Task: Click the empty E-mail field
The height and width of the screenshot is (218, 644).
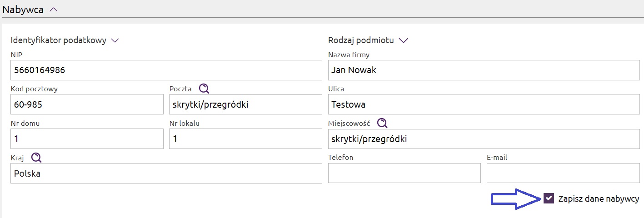Action: coord(563,173)
